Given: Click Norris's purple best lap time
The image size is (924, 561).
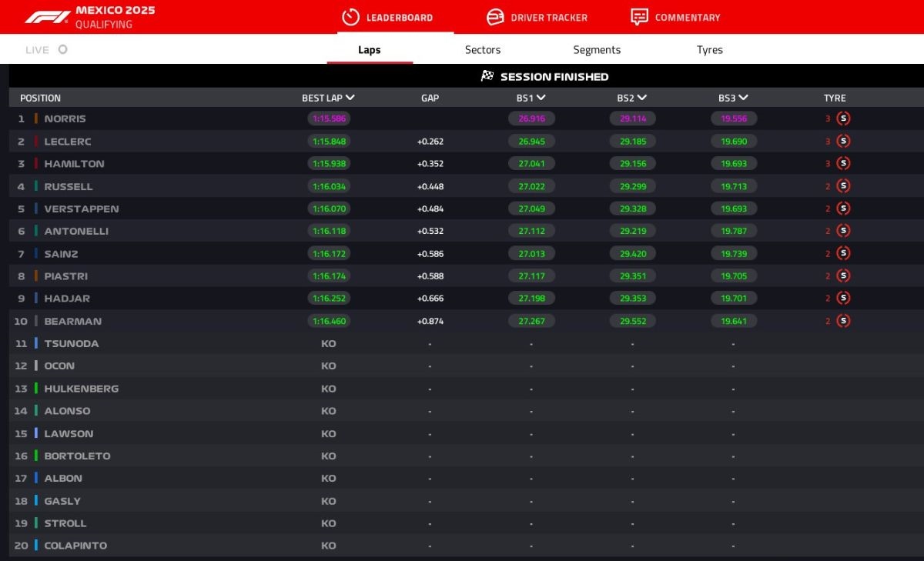Looking at the screenshot, I should (x=329, y=119).
